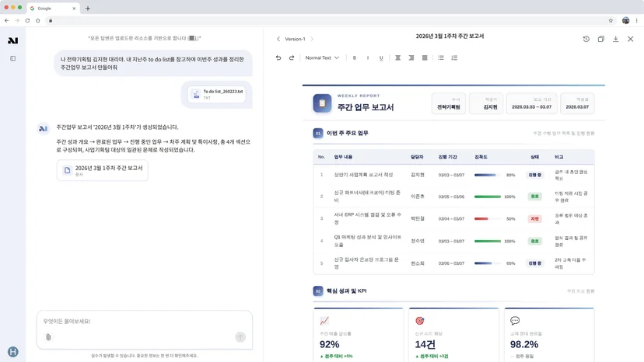Close the Google browser tab

point(74,9)
